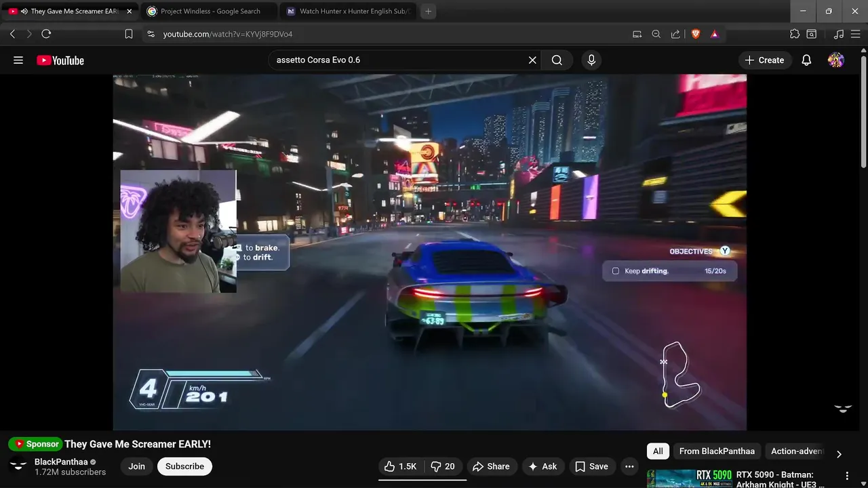Share this page from the address bar
868x488 pixels.
coord(675,34)
